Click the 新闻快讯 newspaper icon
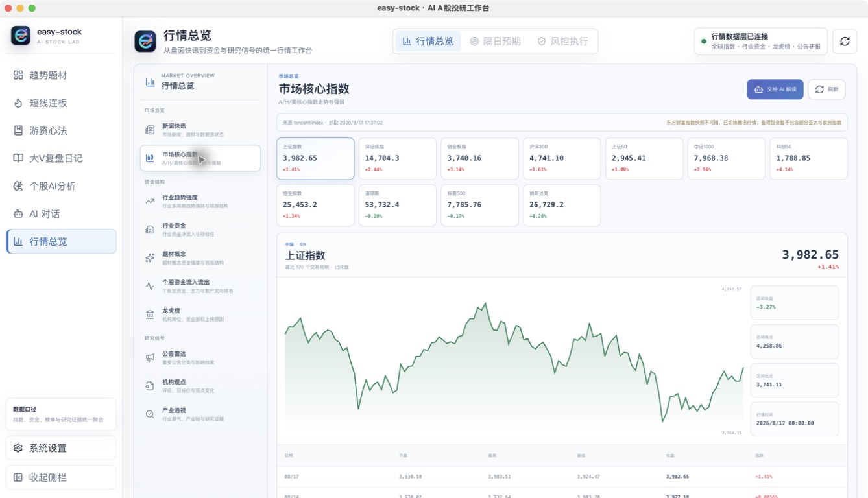This screenshot has height=498, width=868. [x=150, y=130]
